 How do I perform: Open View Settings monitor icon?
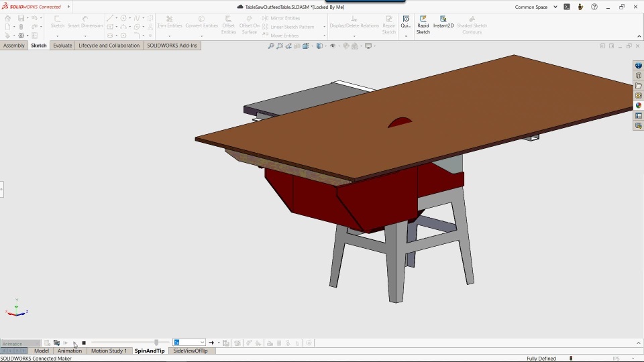tap(368, 46)
